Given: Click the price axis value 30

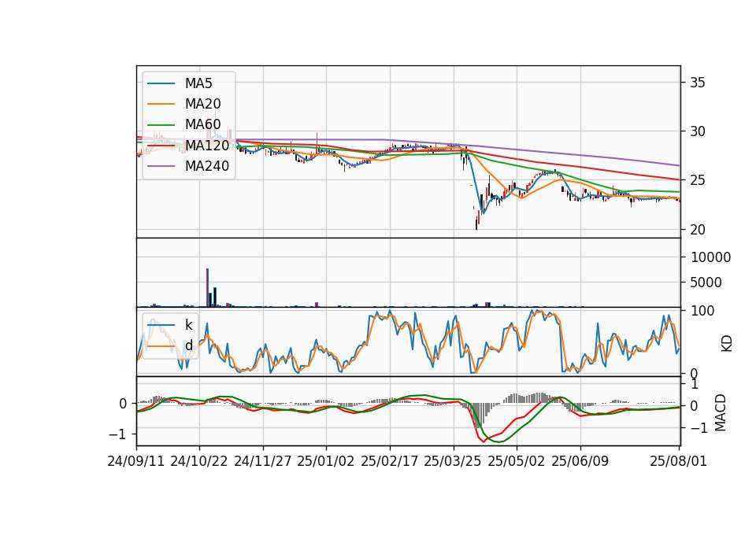Looking at the screenshot, I should pos(698,131).
